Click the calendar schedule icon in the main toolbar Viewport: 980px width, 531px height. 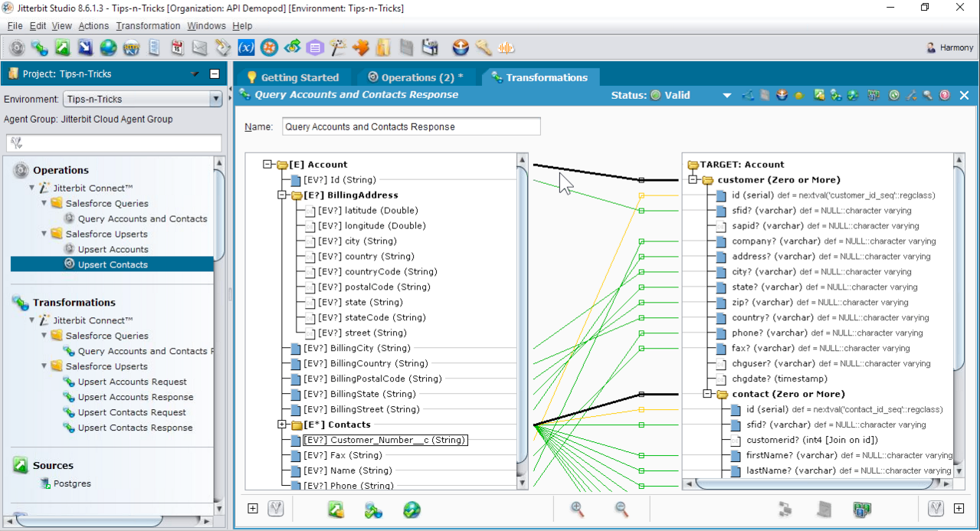tap(177, 48)
